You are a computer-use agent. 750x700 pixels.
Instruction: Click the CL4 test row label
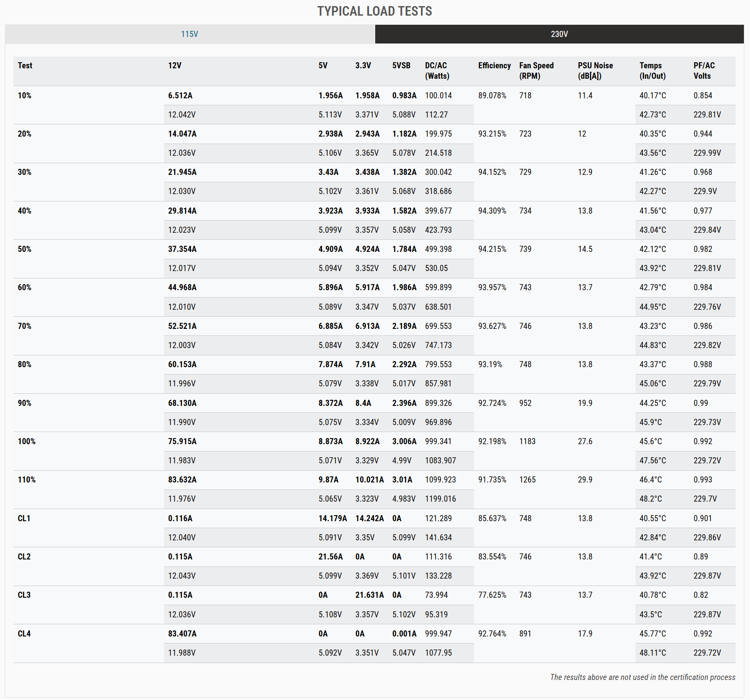24,634
